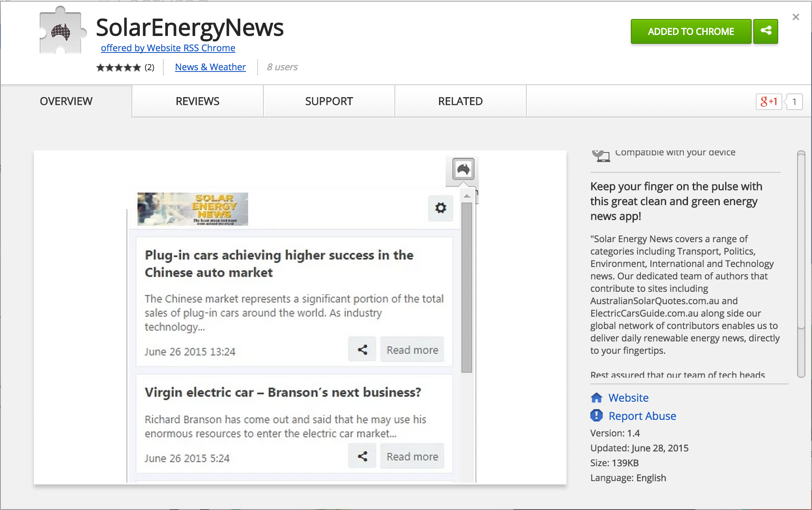The width and height of the screenshot is (812, 510).
Task: Click the green share button
Action: [766, 31]
